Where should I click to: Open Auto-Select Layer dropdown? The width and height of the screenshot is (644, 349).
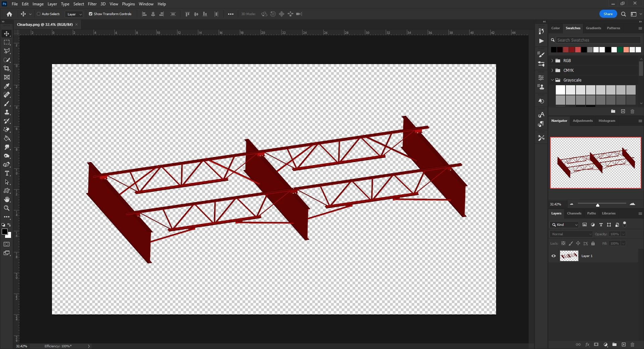(74, 14)
